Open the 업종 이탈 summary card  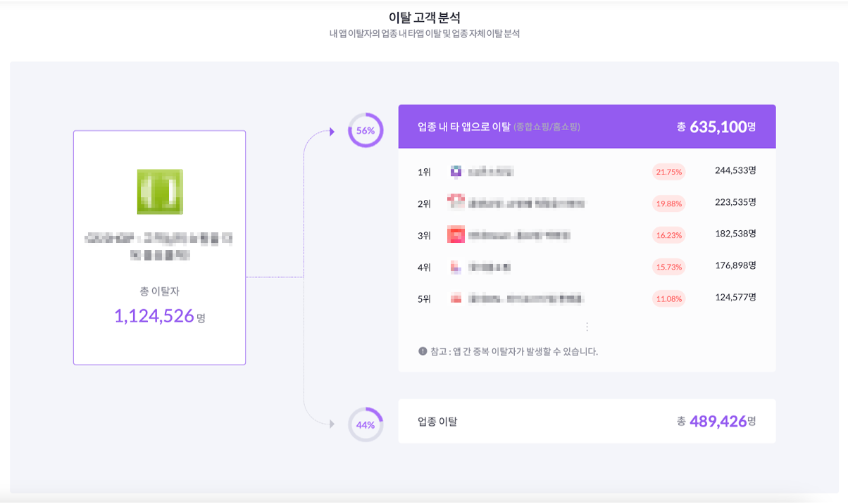coord(587,421)
